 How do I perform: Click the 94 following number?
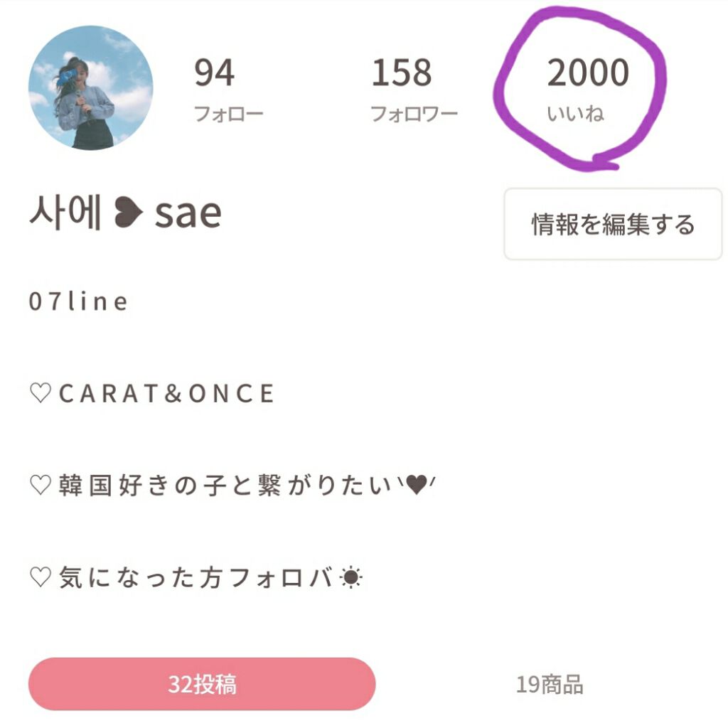point(213,71)
